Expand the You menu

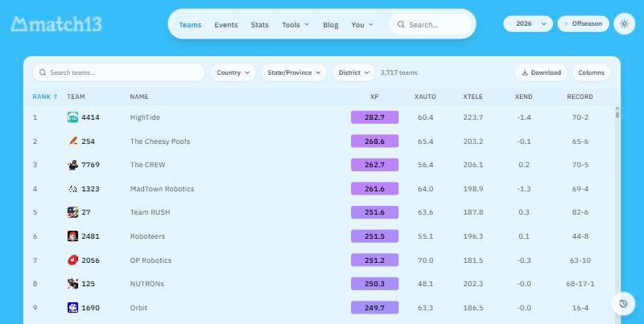click(361, 25)
